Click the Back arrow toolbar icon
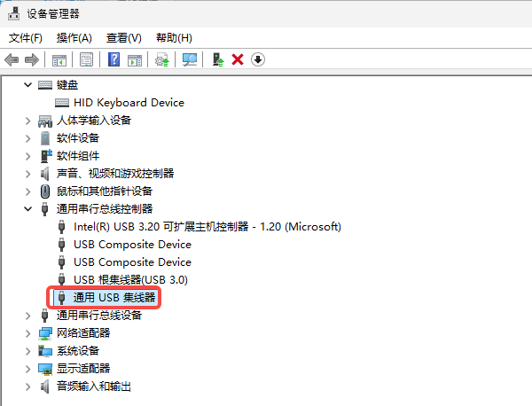This screenshot has width=532, height=406. [x=12, y=60]
